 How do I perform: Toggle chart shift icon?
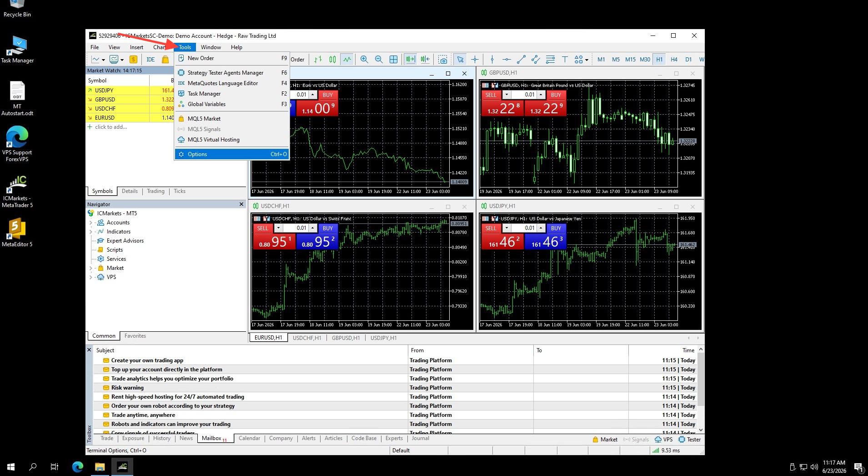425,60
